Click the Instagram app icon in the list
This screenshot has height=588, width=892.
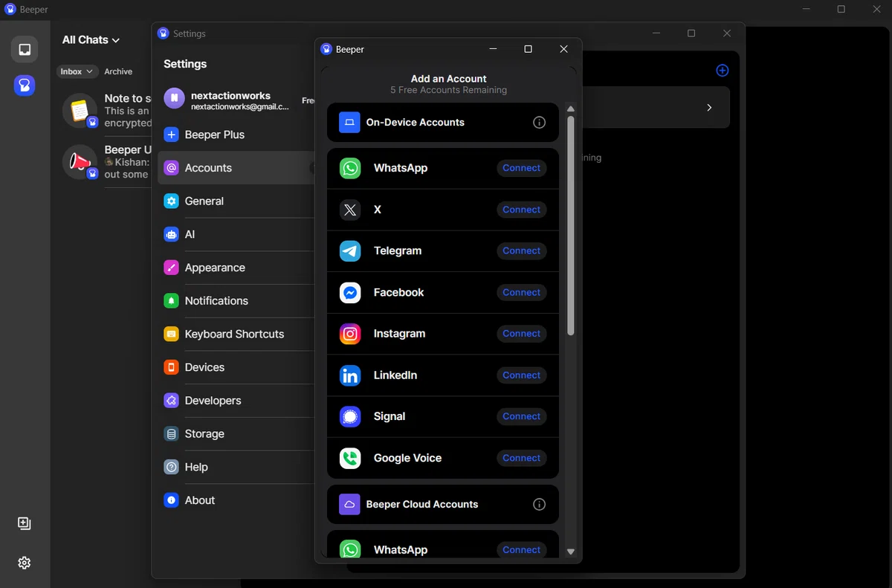point(350,334)
